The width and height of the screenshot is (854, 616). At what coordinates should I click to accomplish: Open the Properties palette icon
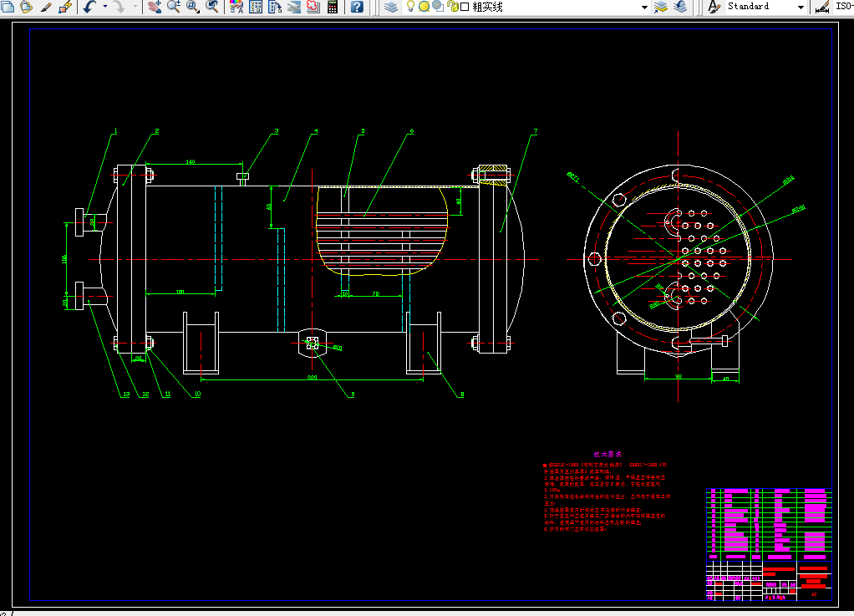coord(236,7)
